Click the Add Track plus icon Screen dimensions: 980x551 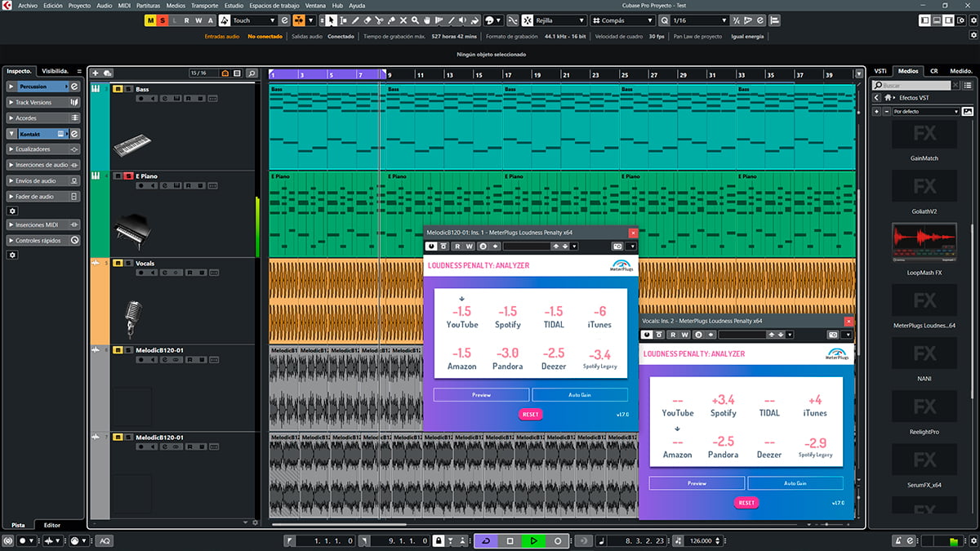coord(96,73)
